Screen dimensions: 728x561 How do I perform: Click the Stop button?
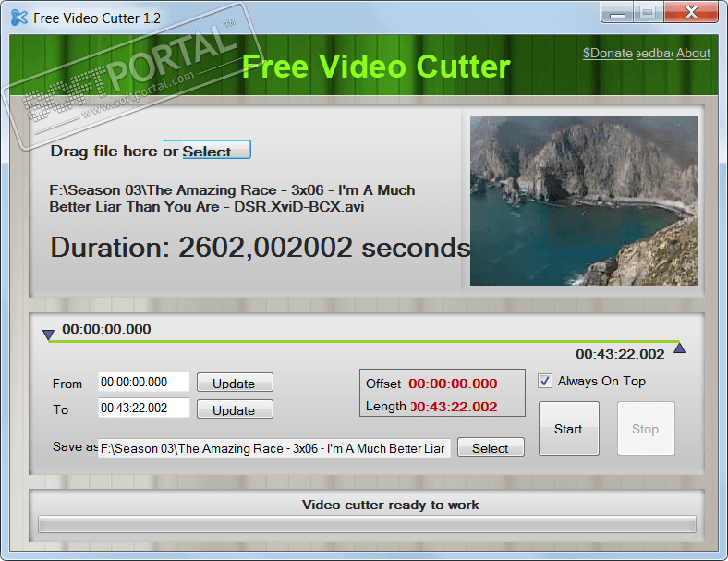pyautogui.click(x=646, y=429)
